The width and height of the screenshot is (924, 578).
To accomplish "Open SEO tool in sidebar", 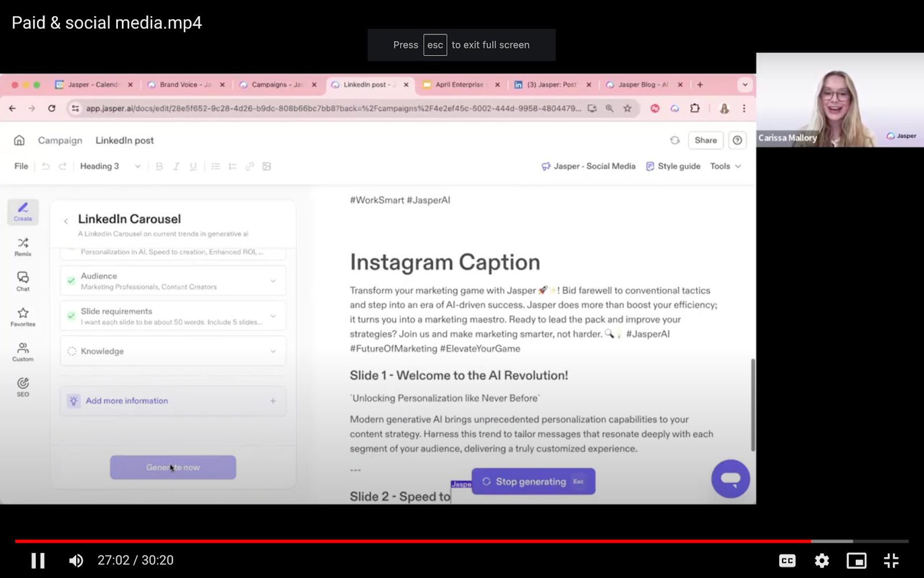I will (23, 387).
